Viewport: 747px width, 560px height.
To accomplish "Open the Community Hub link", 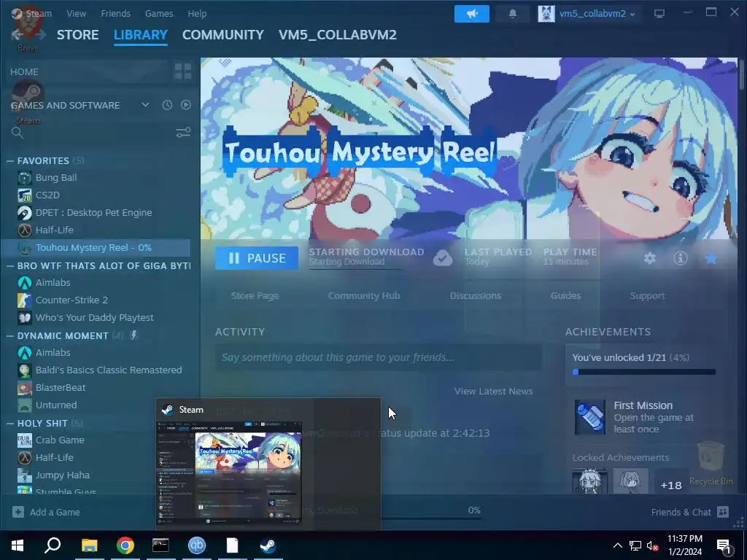I will tap(364, 296).
